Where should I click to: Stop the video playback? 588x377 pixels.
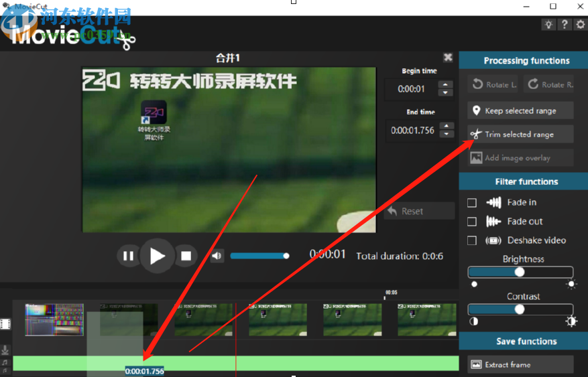point(186,256)
